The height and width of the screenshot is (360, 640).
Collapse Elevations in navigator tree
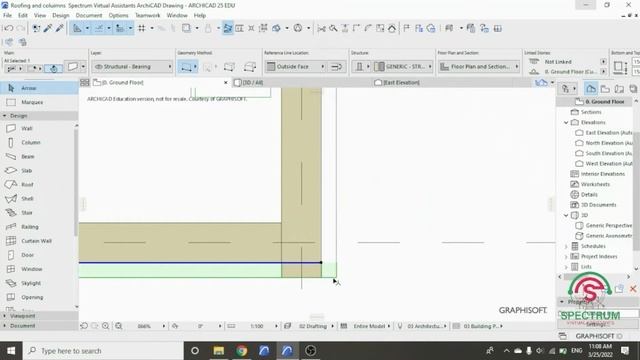click(566, 122)
